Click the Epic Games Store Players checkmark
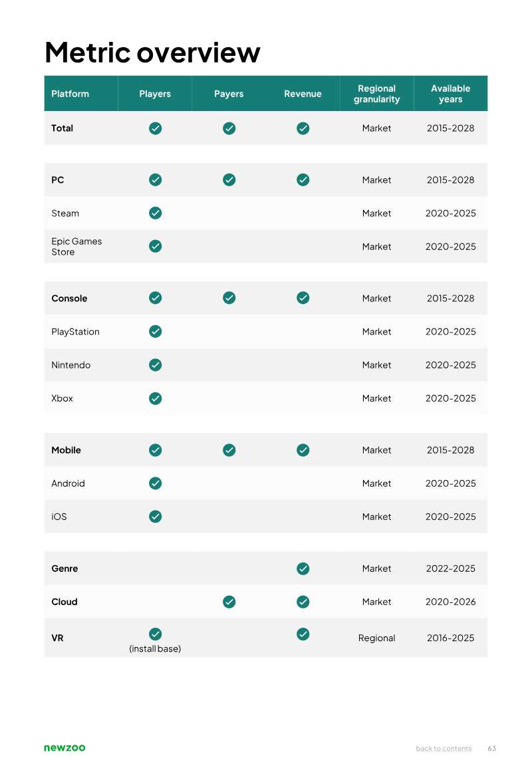Image resolution: width=532 pixels, height=768 pixels. 155,246
